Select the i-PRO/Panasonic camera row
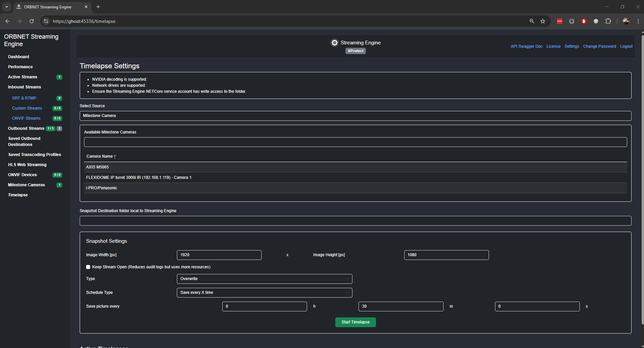Screen dimensions: 644x348 click(x=355, y=188)
